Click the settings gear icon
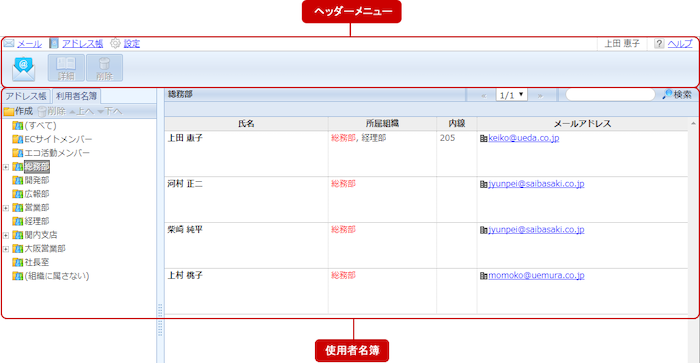This screenshot has width=700, height=363. pos(115,43)
